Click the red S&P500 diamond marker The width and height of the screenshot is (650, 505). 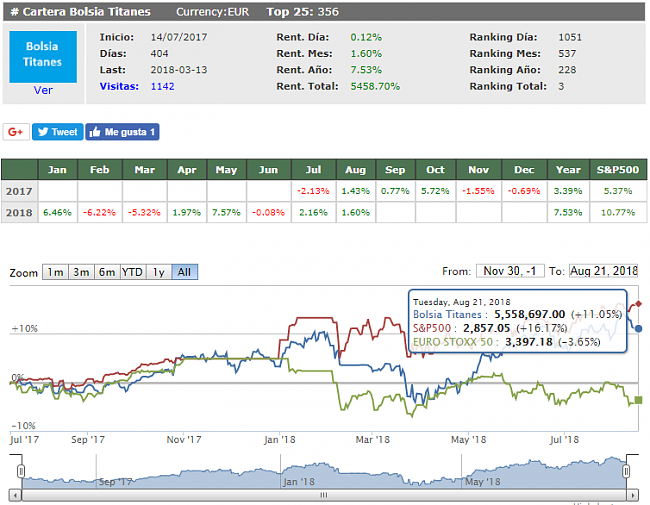point(638,304)
